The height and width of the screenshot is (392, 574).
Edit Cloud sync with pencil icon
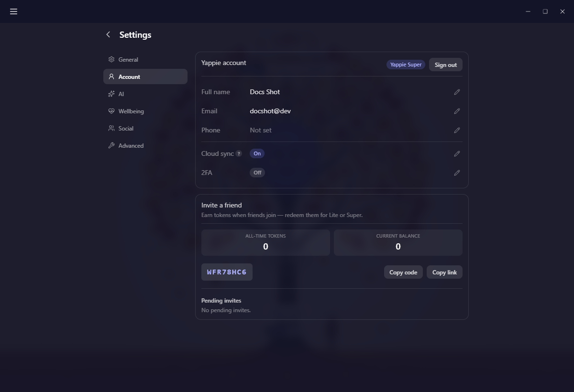click(457, 153)
